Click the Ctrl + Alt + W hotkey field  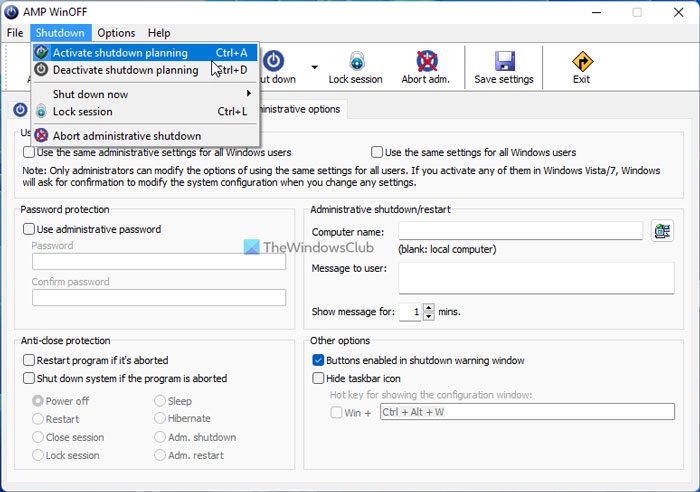527,412
